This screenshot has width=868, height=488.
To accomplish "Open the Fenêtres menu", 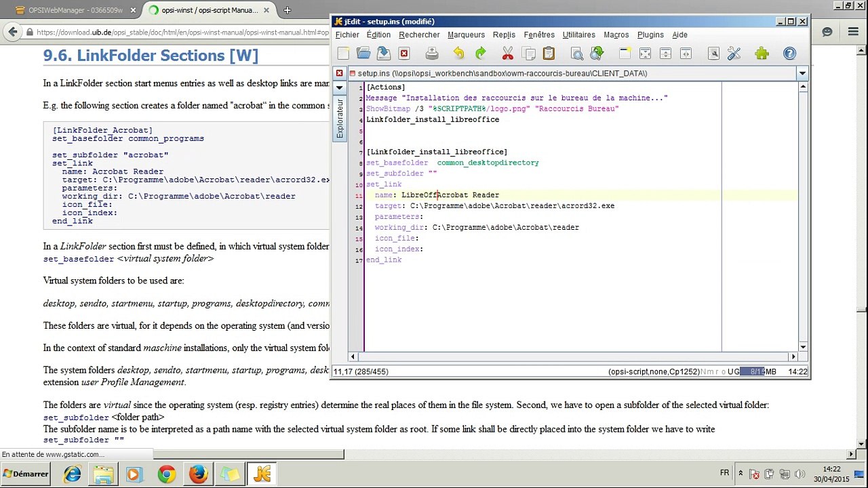I will [x=539, y=35].
